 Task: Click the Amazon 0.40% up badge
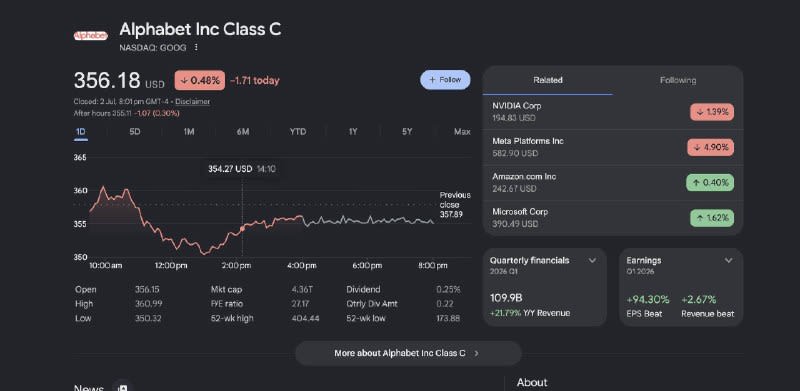click(710, 183)
